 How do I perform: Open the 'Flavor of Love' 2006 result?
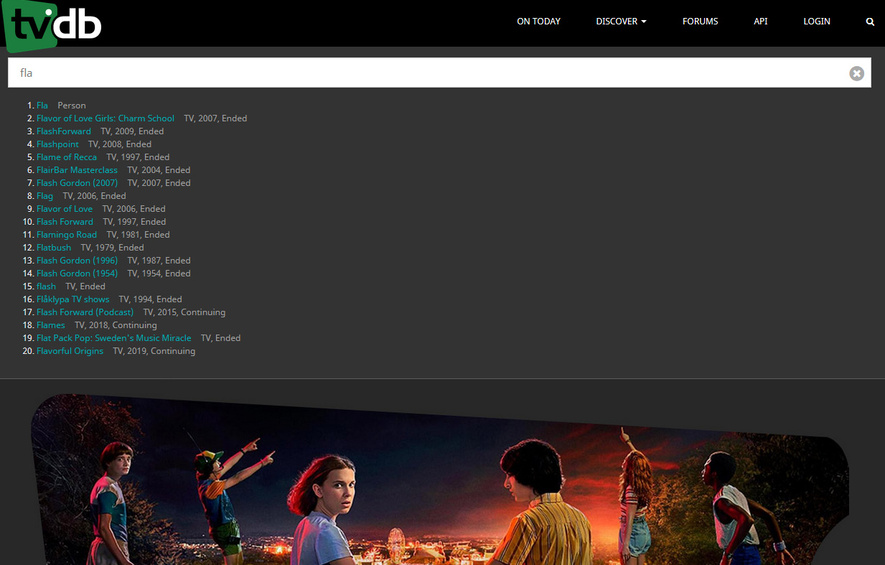coord(64,209)
